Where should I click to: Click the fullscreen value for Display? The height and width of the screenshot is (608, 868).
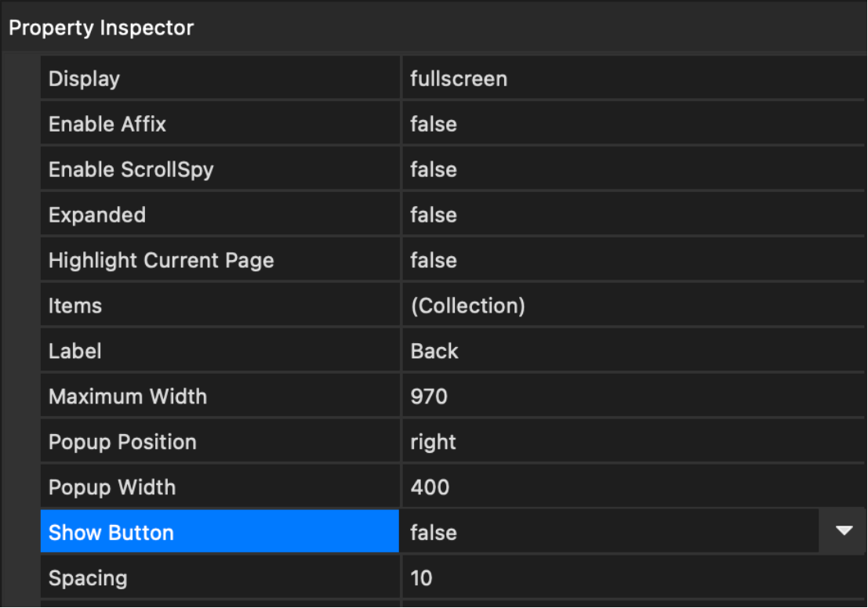[x=459, y=79]
